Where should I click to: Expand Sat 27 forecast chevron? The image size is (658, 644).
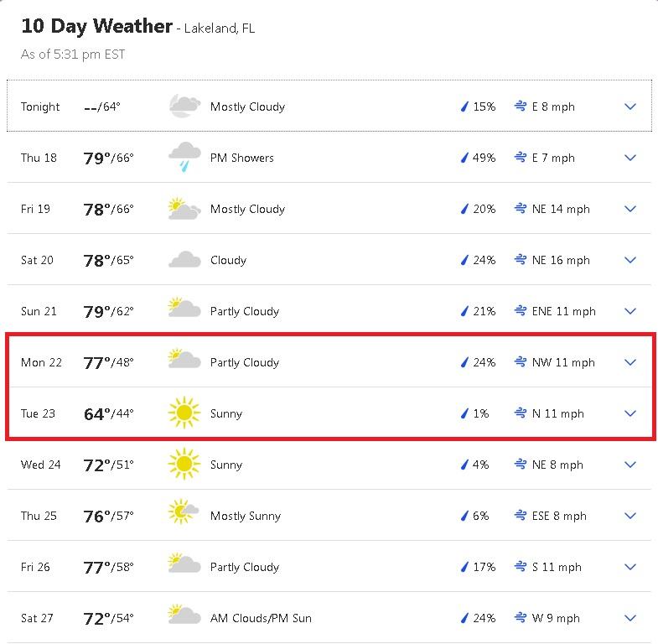tap(630, 618)
